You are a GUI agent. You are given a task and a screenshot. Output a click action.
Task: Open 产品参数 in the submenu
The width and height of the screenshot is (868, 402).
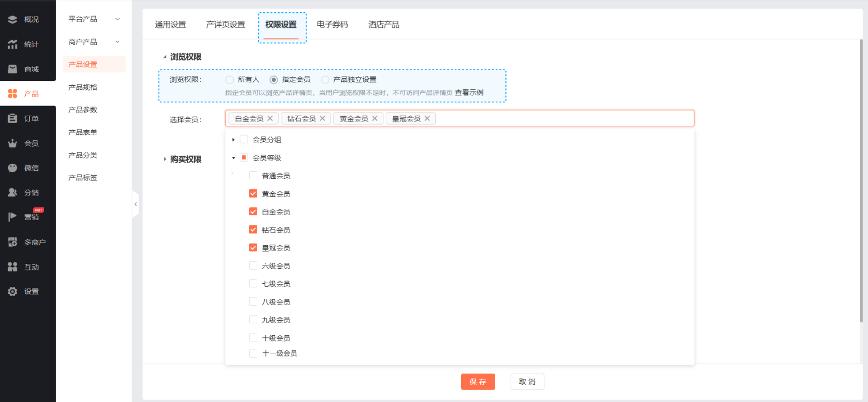click(x=83, y=110)
